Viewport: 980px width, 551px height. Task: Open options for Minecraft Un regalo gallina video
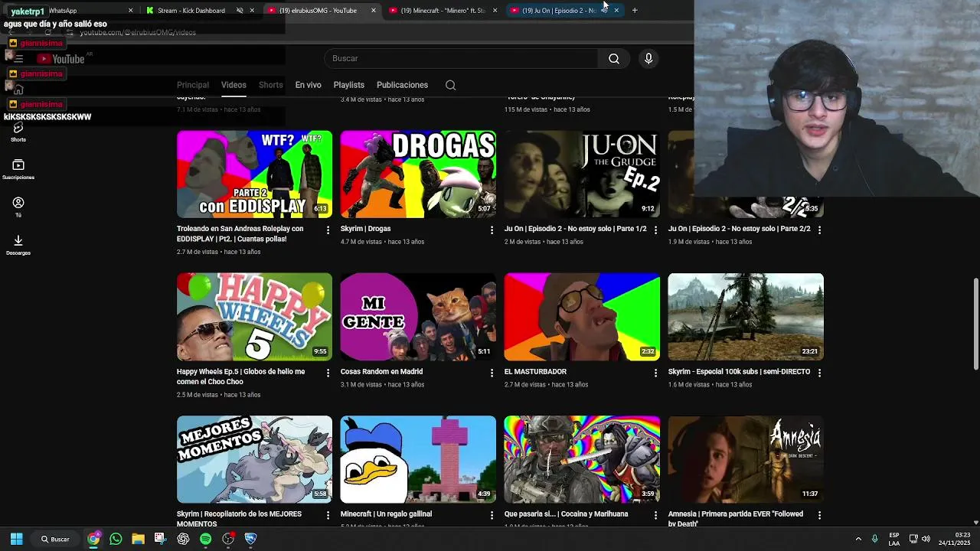tap(492, 516)
